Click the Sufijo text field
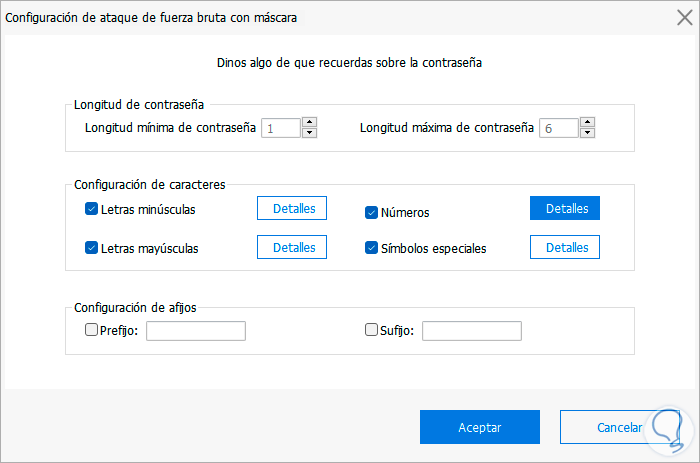This screenshot has width=700, height=463. (x=471, y=331)
